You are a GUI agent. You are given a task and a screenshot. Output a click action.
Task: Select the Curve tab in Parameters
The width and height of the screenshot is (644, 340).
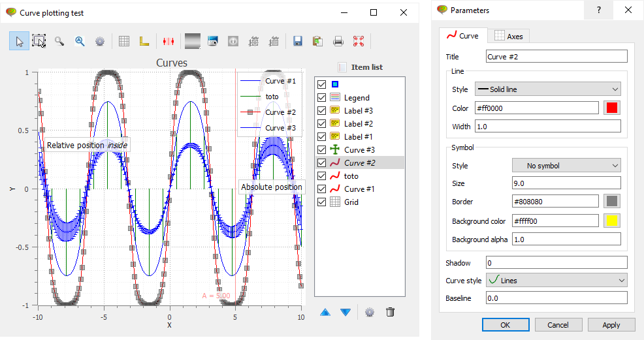point(462,36)
